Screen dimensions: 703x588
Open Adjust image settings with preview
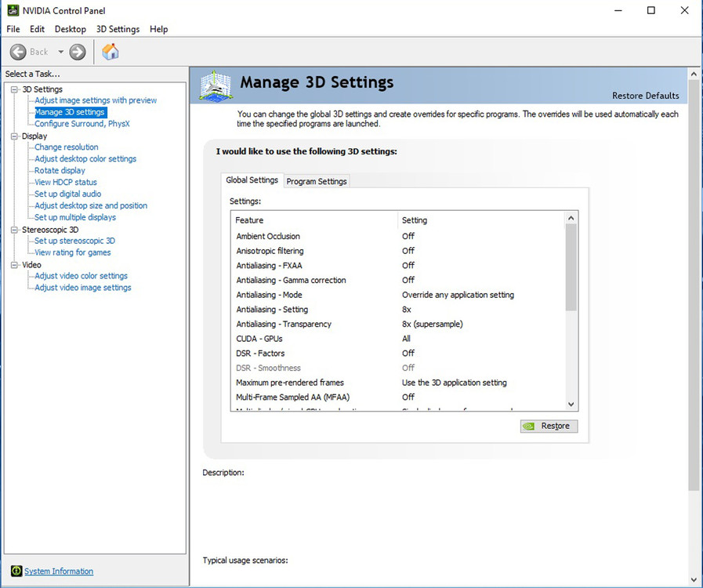click(x=96, y=100)
